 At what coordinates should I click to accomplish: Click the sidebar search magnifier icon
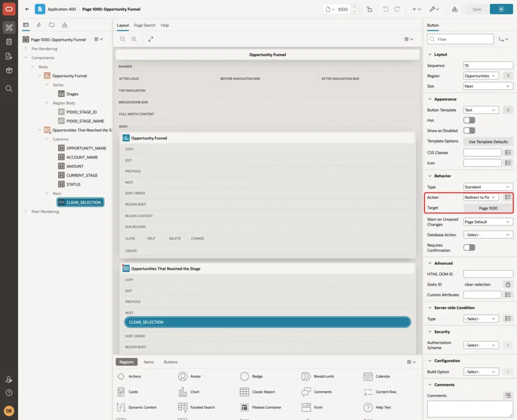coord(9,89)
